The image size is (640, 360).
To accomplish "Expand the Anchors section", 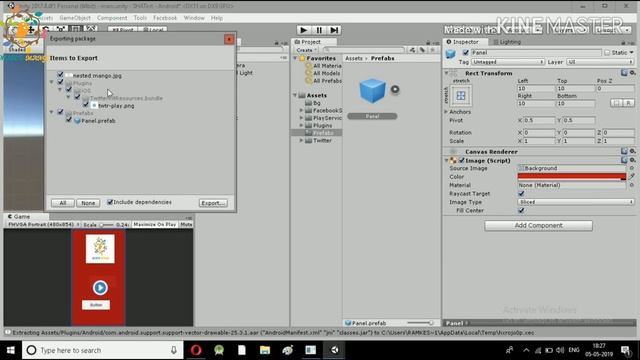I will tap(446, 112).
